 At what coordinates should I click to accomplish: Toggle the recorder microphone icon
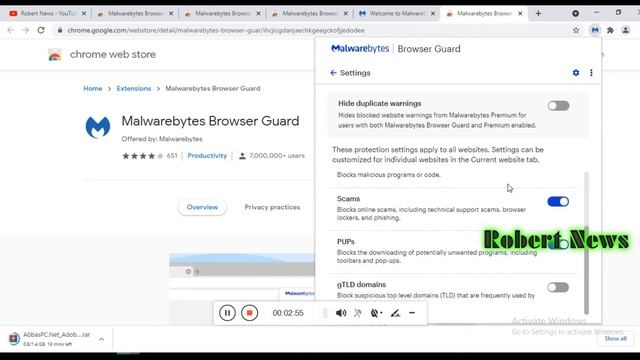click(358, 313)
